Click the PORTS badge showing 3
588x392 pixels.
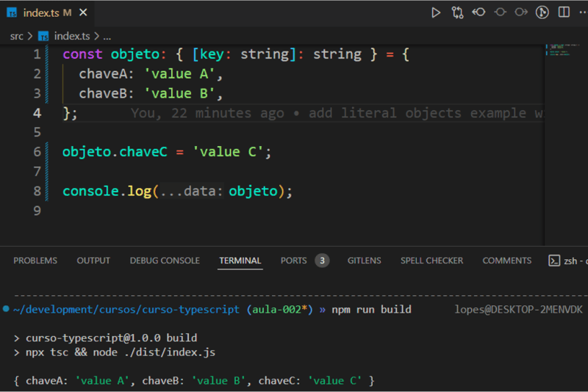point(322,261)
